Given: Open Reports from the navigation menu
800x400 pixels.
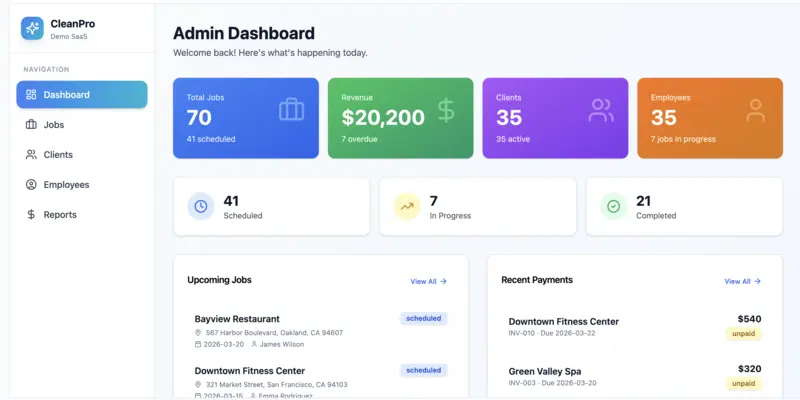Looking at the screenshot, I should pyautogui.click(x=60, y=215).
